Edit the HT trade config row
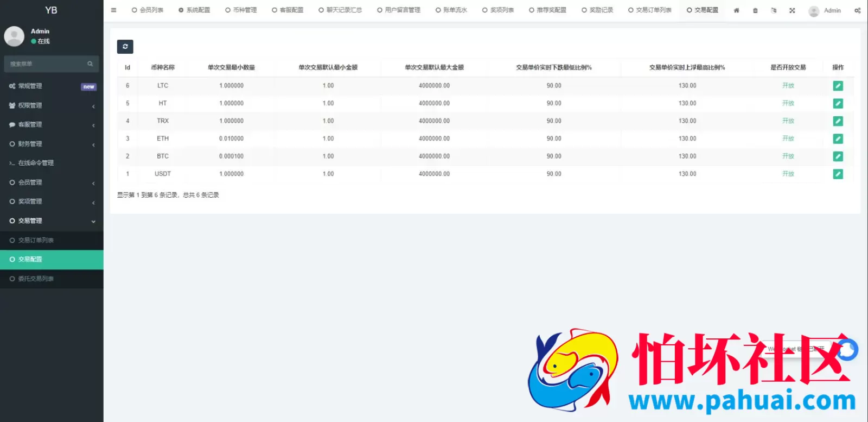The width and height of the screenshot is (868, 422). point(838,103)
